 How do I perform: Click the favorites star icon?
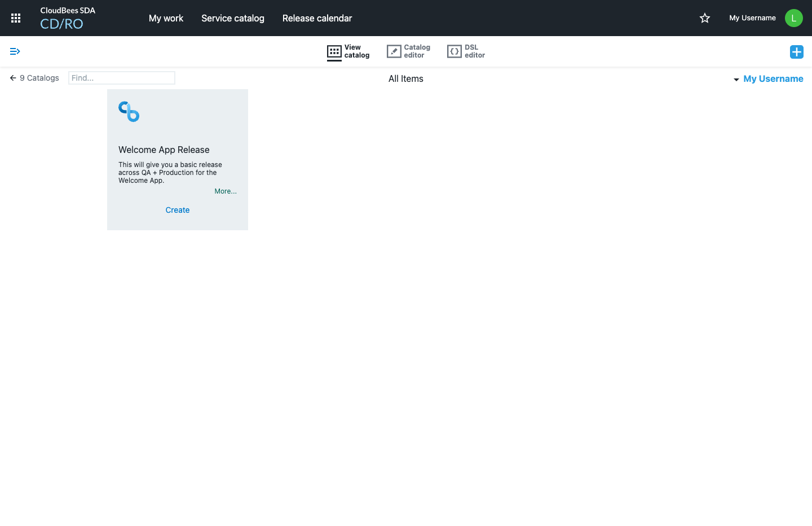pos(705,18)
